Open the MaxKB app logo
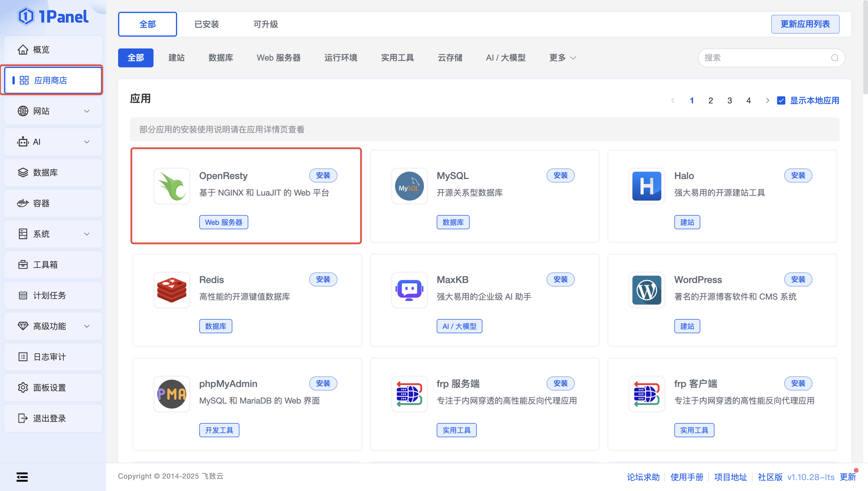This screenshot has height=491, width=868. (x=409, y=290)
